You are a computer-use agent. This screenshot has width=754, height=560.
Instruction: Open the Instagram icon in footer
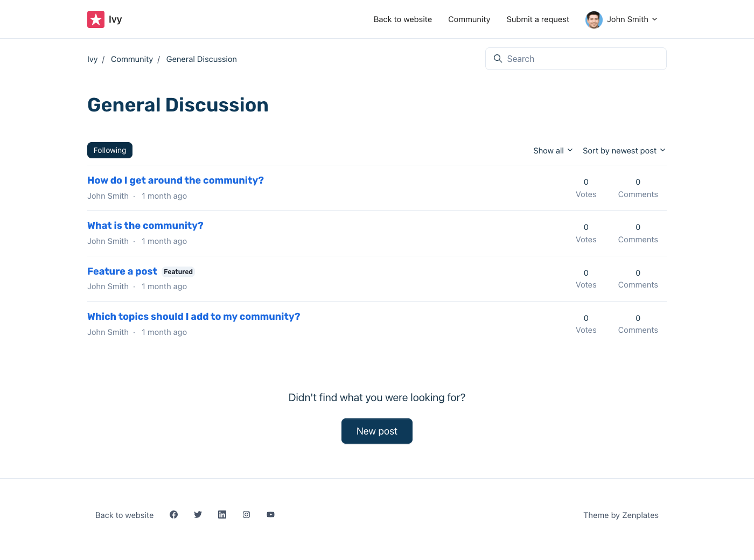(x=246, y=515)
